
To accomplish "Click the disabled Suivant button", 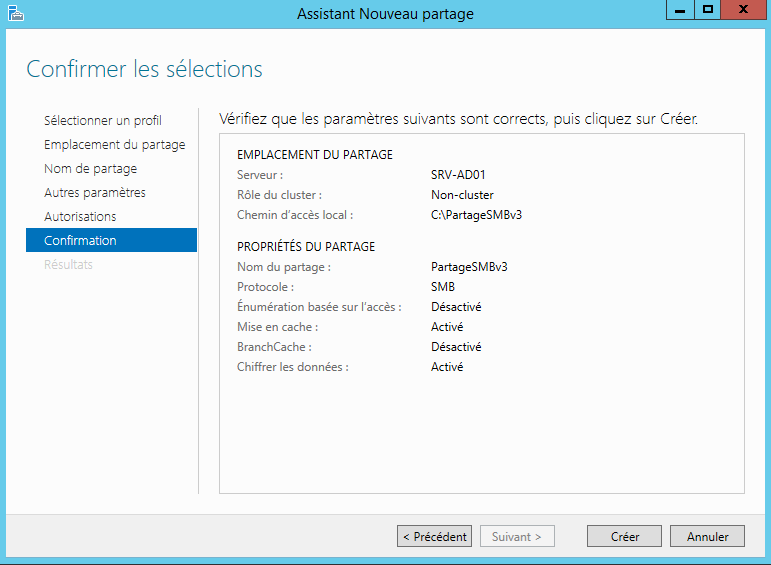I will pyautogui.click(x=517, y=537).
